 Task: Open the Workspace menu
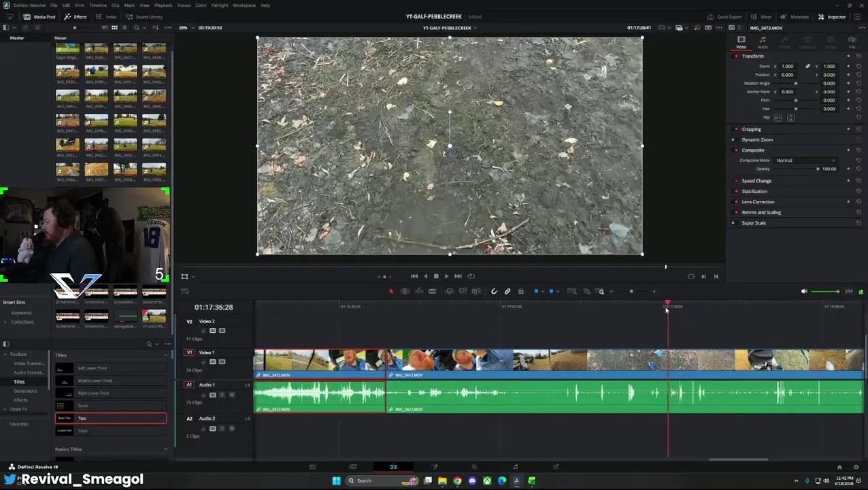[244, 5]
